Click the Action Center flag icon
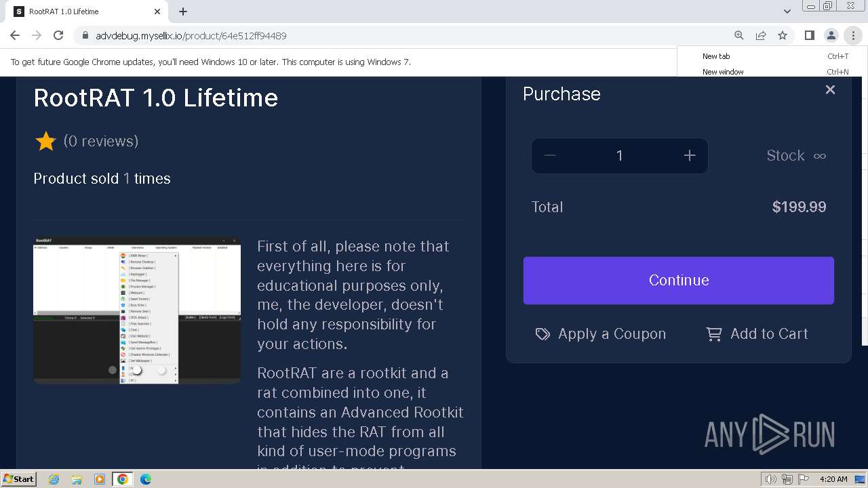The width and height of the screenshot is (868, 488). click(x=803, y=479)
